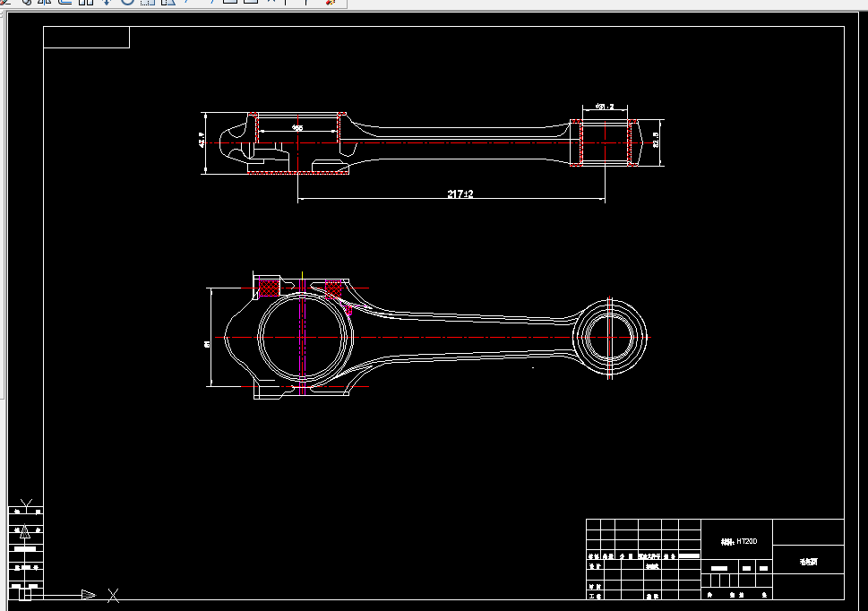Pick the large bore circle in lower view

click(303, 338)
